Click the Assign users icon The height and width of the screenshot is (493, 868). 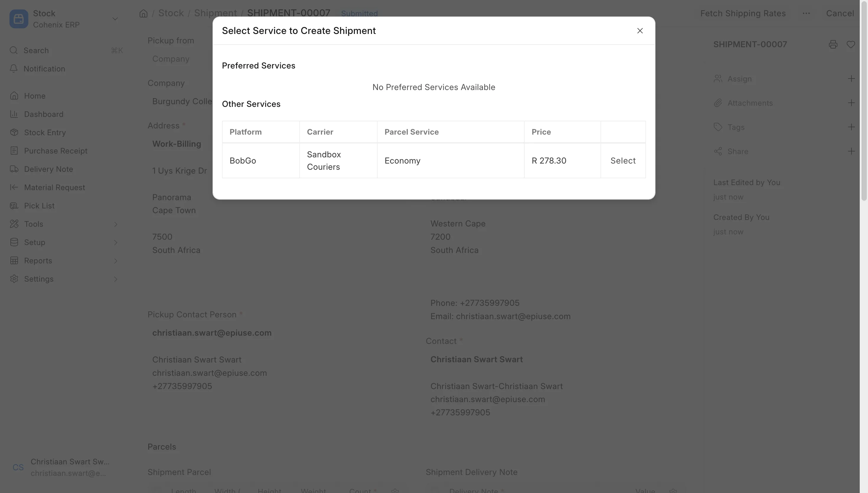[718, 79]
